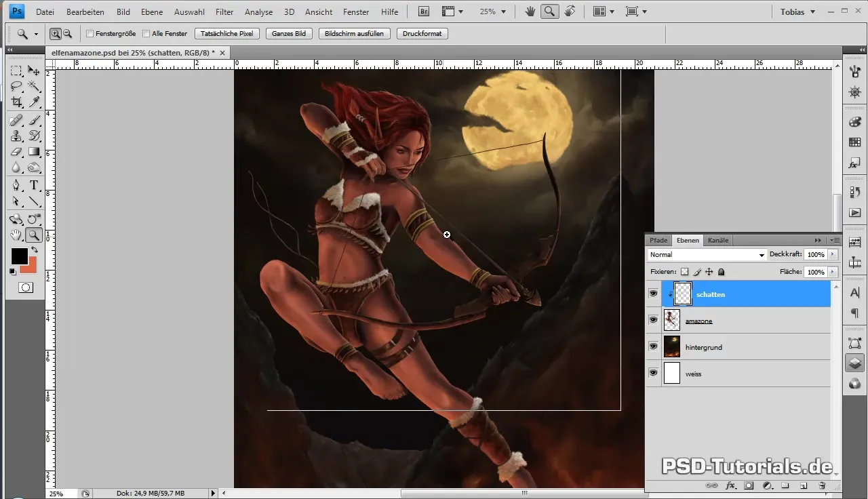Create a new layer group
Screen dimensions: 868x499
(785, 485)
